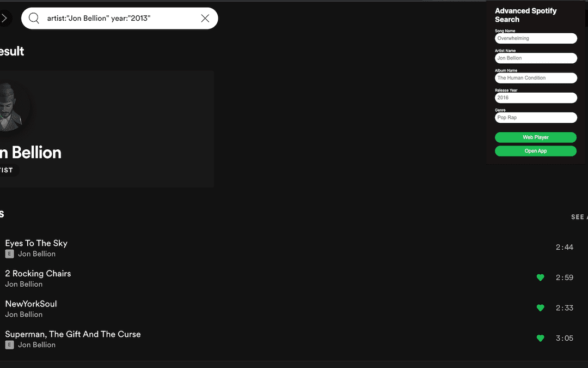Click the Artist Name input field
This screenshot has width=588, height=368.
click(536, 58)
